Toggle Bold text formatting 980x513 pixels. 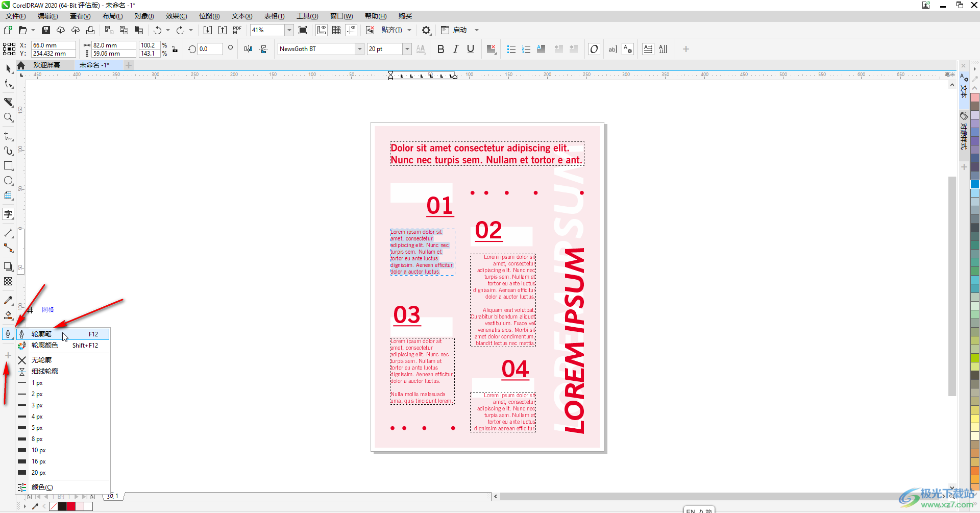440,49
